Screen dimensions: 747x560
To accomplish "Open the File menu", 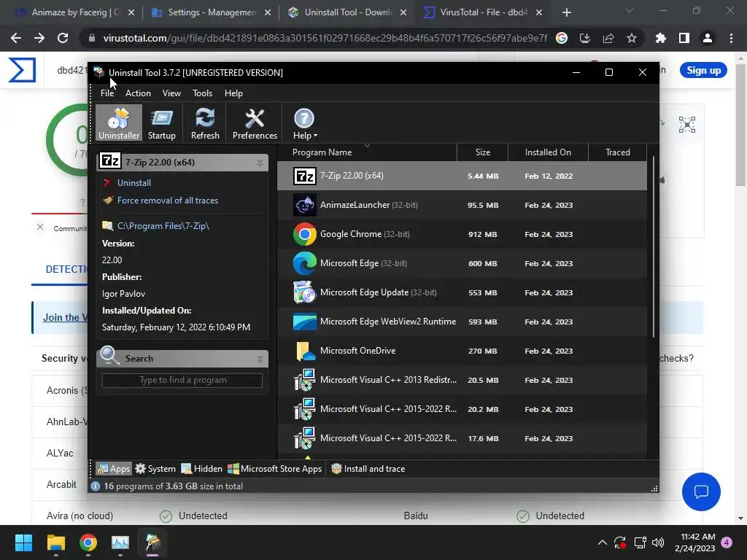I will (107, 93).
